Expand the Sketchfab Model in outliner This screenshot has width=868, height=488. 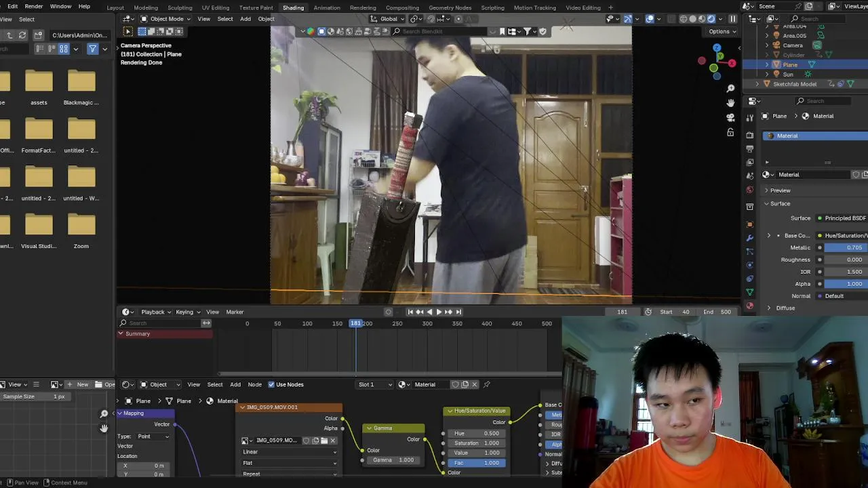758,84
